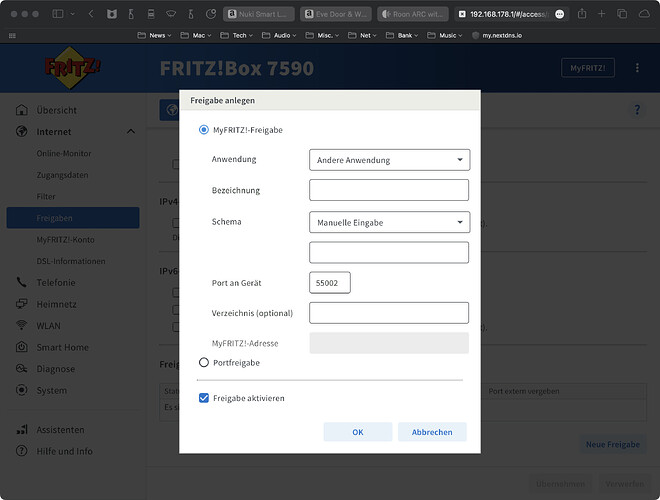Open the Tech bookmarks folder
The image size is (660, 500).
(x=237, y=35)
